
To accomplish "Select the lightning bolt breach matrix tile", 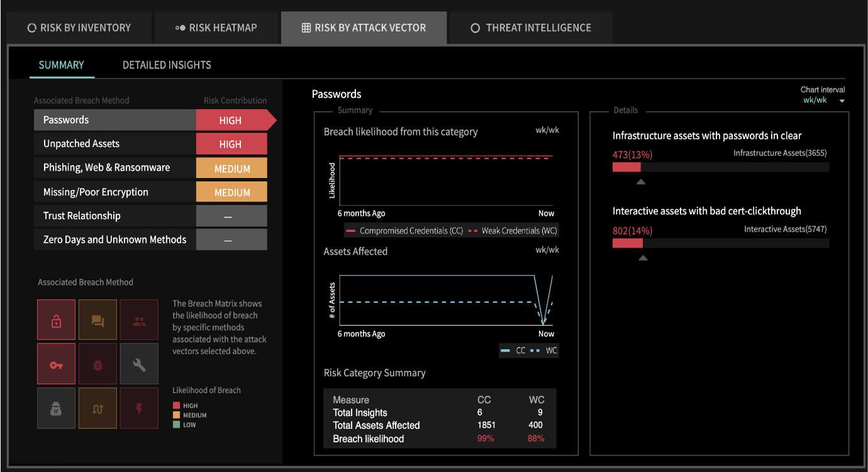I will [139, 408].
